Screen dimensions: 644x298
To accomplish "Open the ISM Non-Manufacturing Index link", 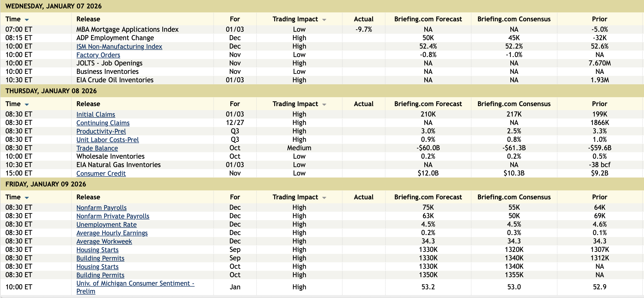I will pos(119,47).
